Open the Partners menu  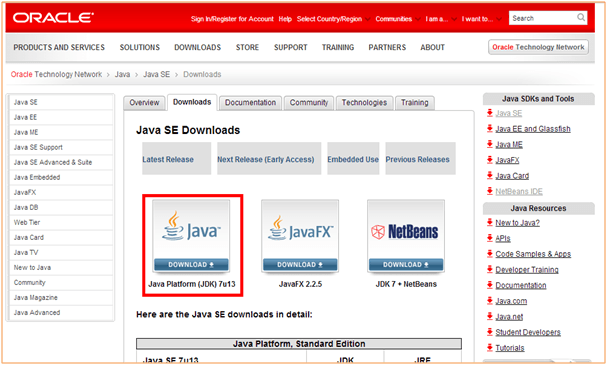point(387,47)
